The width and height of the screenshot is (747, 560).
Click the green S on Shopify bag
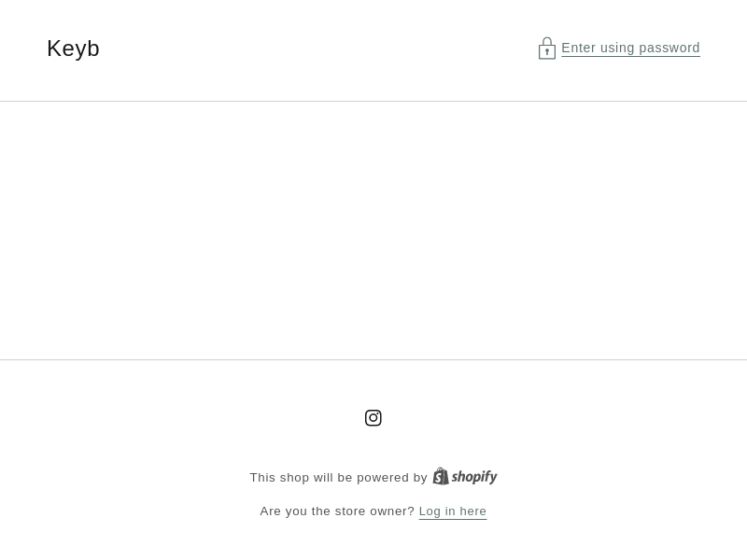pos(440,477)
